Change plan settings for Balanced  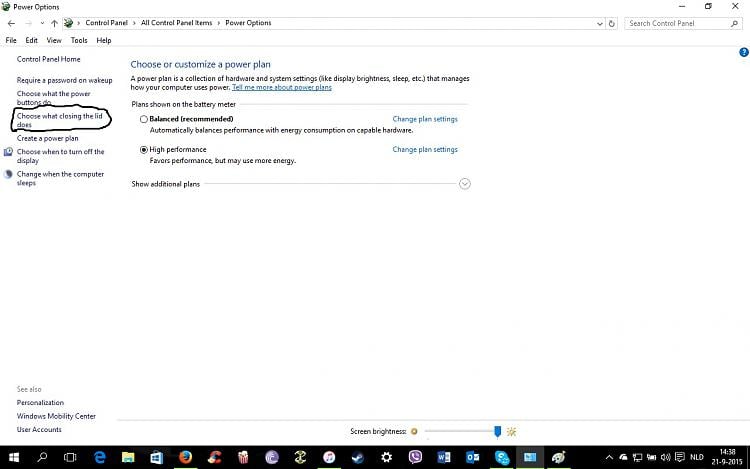(x=425, y=119)
